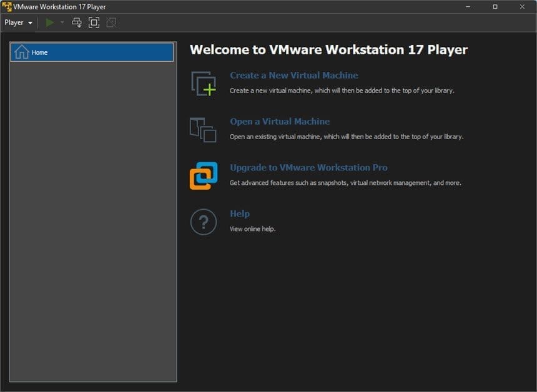
Task: Close the VMware Workstation Player window
Action: coord(522,6)
